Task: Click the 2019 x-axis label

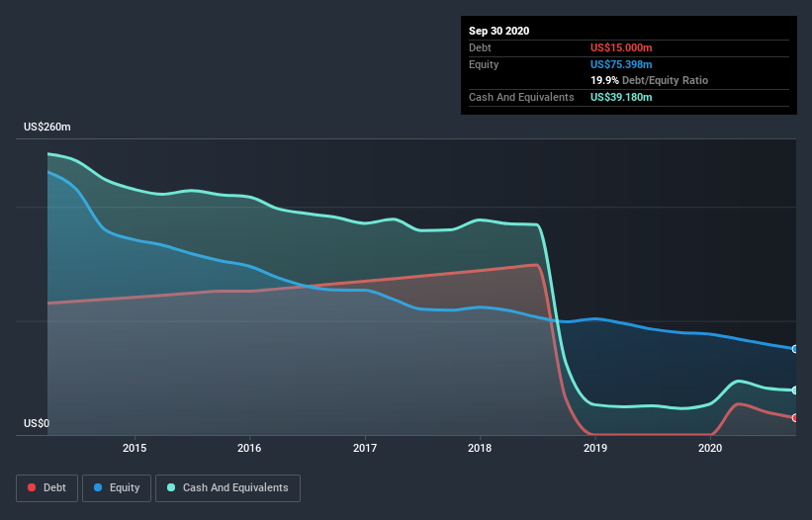Action: click(595, 448)
